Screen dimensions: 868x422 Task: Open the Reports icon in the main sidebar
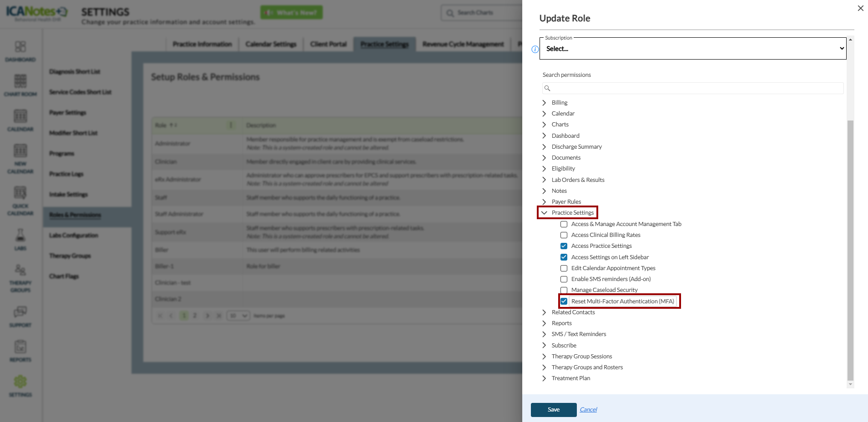click(20, 351)
